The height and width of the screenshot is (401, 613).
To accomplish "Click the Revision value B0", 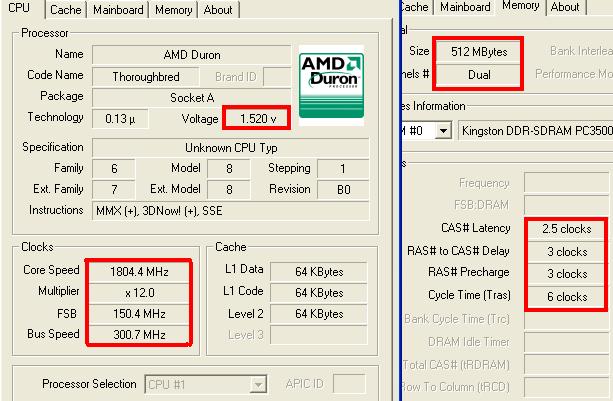I will [343, 190].
